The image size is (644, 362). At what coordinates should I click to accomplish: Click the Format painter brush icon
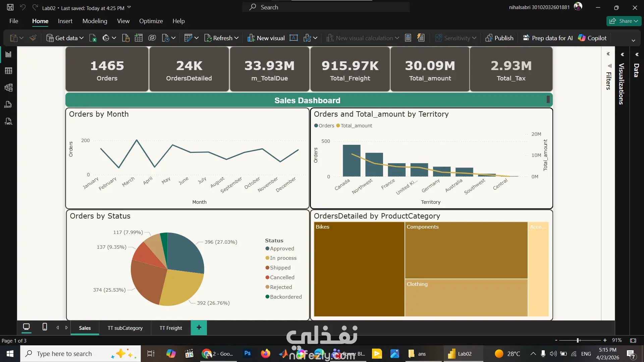tap(33, 38)
